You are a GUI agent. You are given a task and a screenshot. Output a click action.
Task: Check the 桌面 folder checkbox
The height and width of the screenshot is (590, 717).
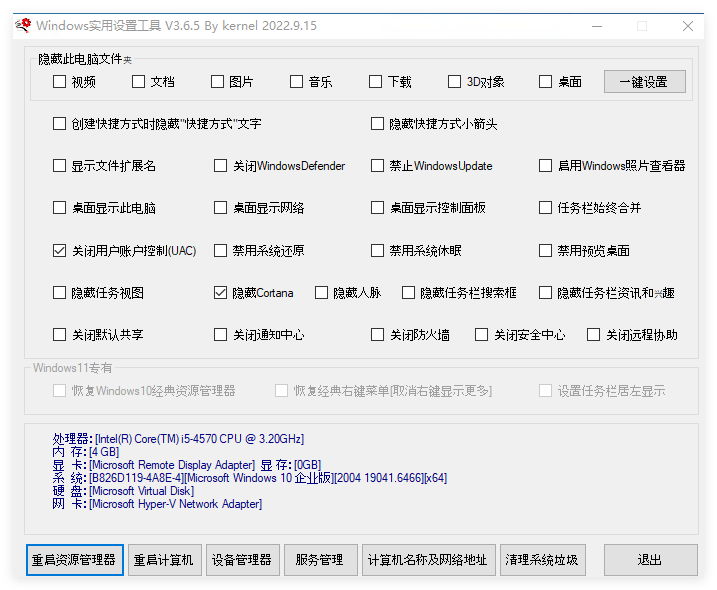(545, 82)
